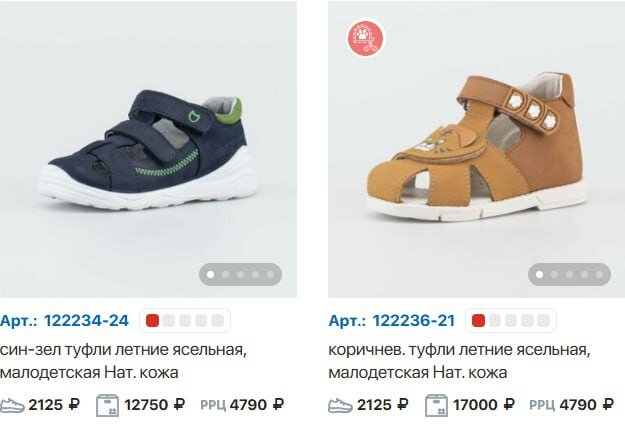Select third image dot on brown sandal
Screen dimensions: 625x429
coord(569,274)
